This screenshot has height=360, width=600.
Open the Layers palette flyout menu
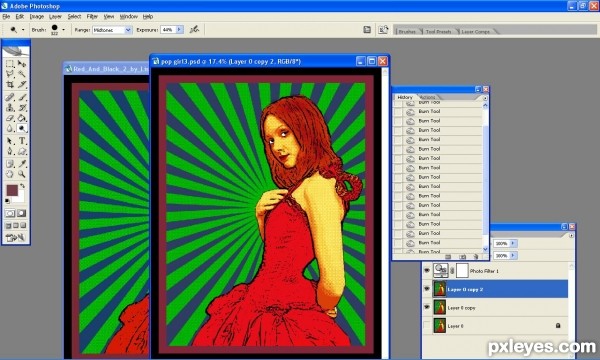click(x=571, y=235)
